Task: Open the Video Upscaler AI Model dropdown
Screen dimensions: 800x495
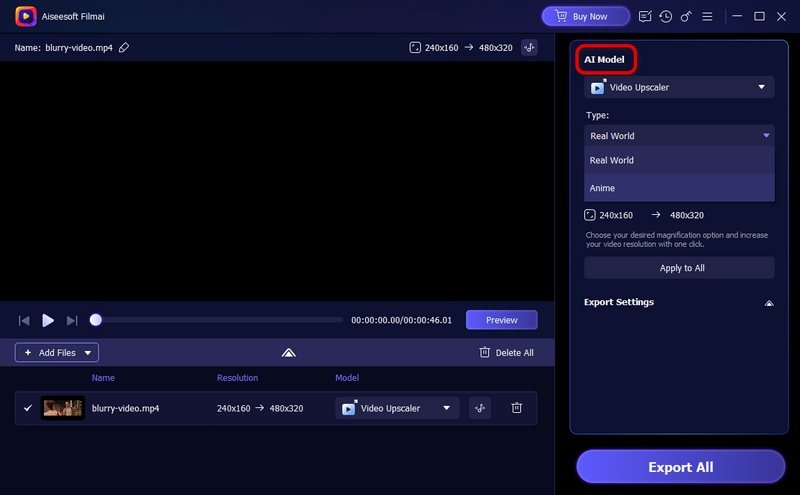Action: click(x=679, y=88)
